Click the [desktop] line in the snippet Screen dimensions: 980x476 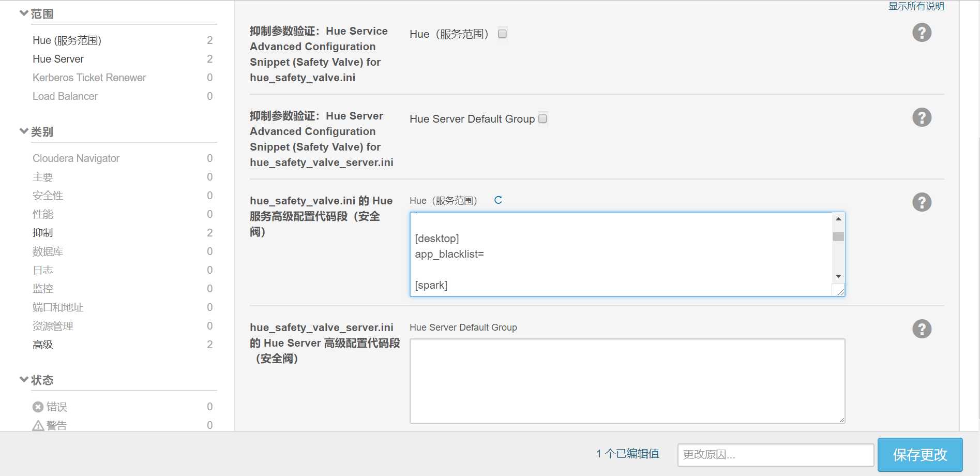(x=437, y=239)
